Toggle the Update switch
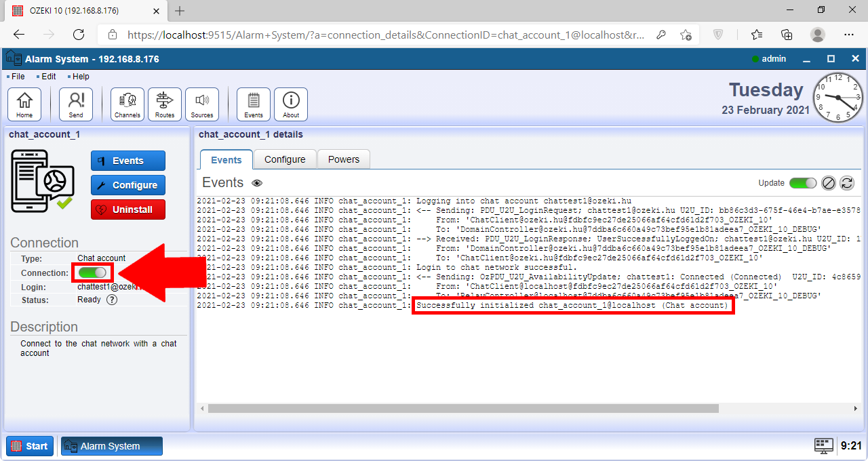This screenshot has height=461, width=868. pyautogui.click(x=803, y=183)
